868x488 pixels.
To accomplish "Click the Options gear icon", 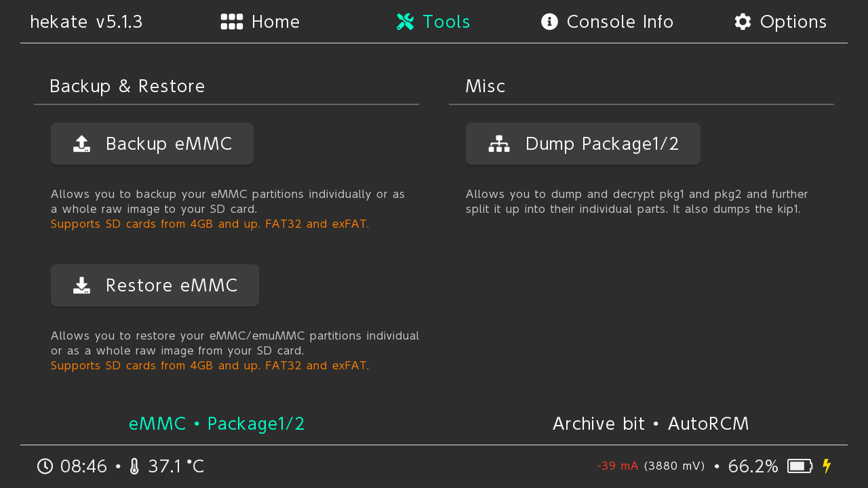I will (x=743, y=22).
